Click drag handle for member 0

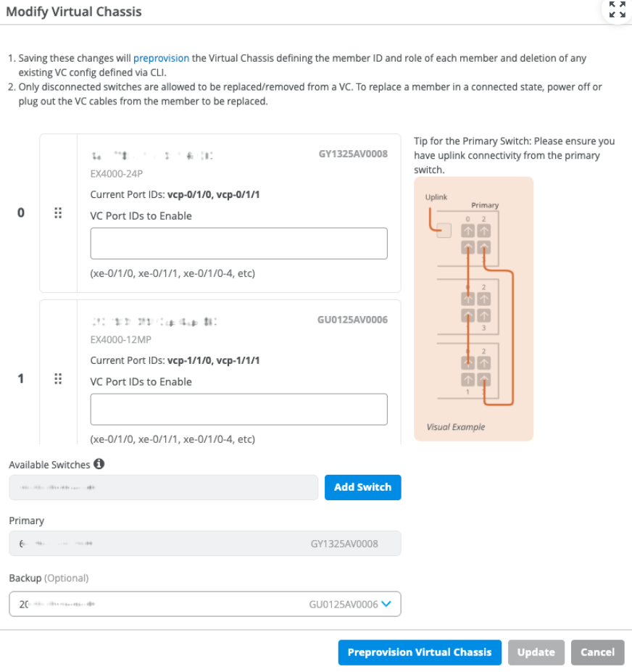tap(58, 213)
